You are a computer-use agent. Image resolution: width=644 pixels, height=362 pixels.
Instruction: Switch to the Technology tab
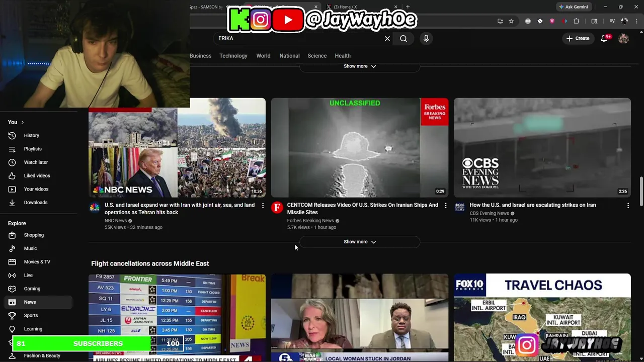pos(233,56)
